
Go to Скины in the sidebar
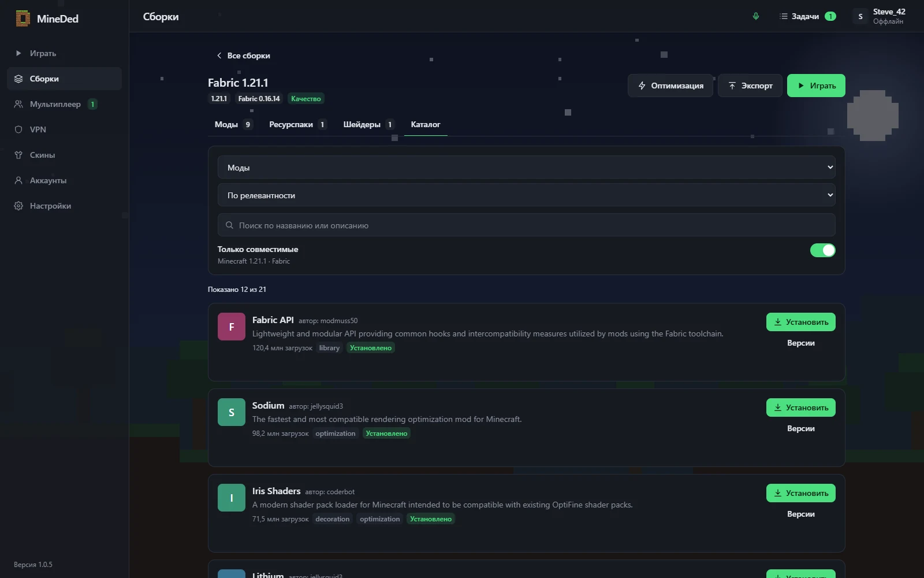click(x=64, y=155)
